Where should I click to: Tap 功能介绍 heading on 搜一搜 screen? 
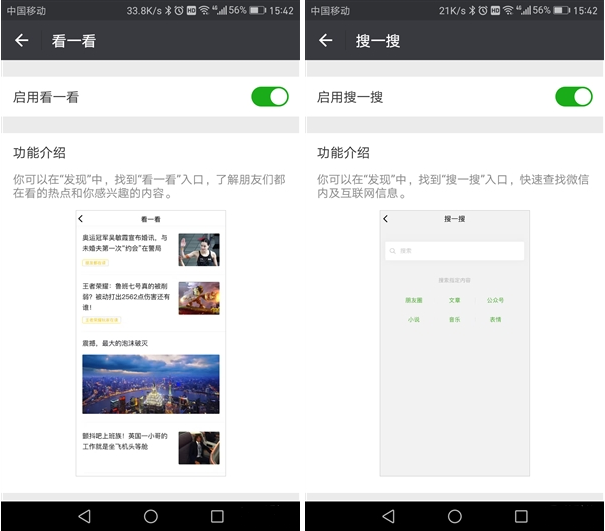(343, 153)
